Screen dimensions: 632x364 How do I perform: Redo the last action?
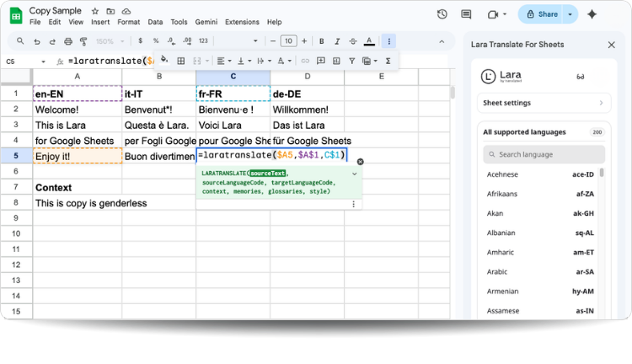coord(52,41)
